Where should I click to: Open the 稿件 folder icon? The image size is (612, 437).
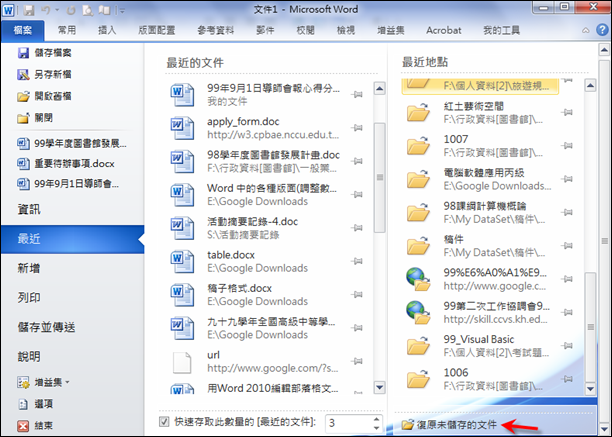(418, 246)
